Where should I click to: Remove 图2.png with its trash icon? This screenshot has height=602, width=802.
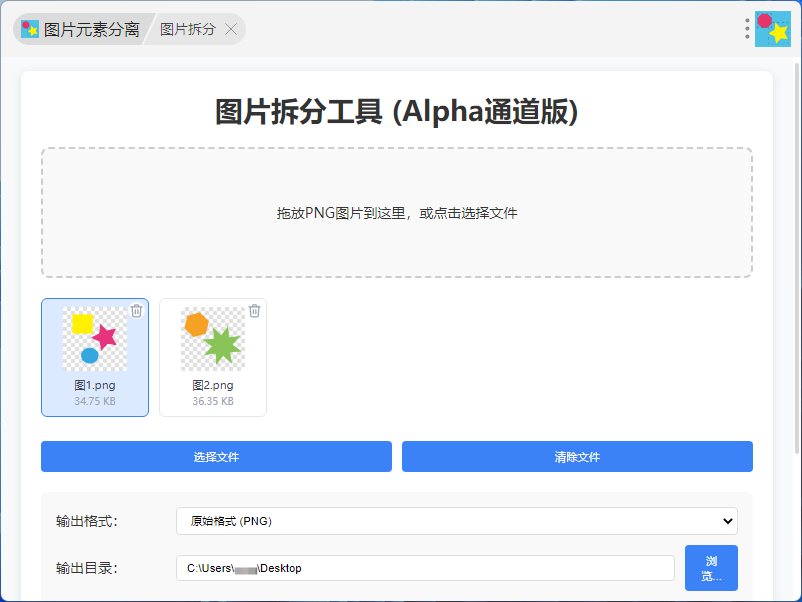coord(255,311)
